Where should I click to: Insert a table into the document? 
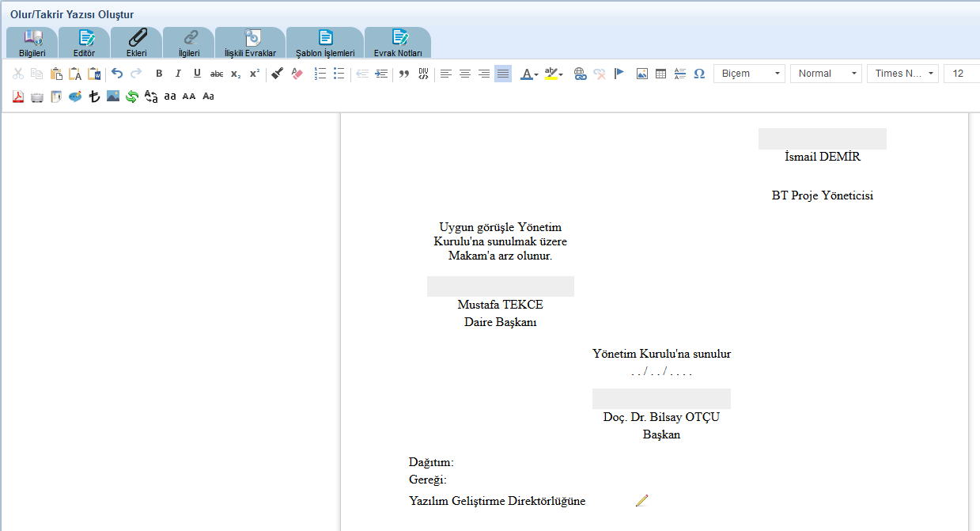(661, 74)
